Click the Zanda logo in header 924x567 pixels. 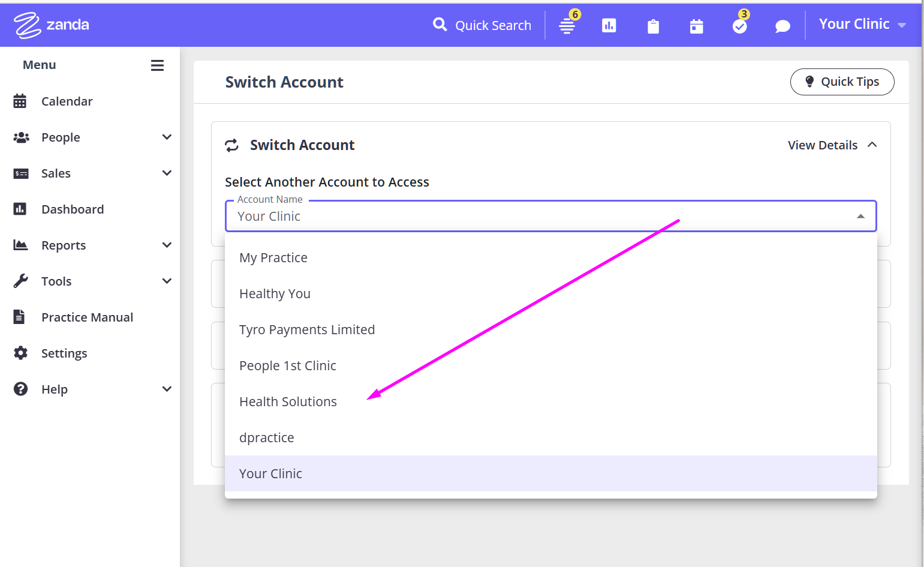[x=52, y=25]
